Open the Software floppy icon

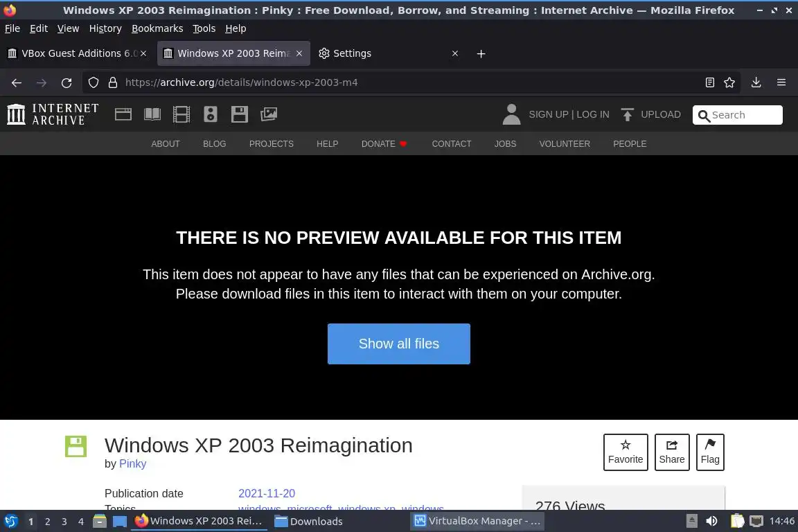[x=239, y=114]
